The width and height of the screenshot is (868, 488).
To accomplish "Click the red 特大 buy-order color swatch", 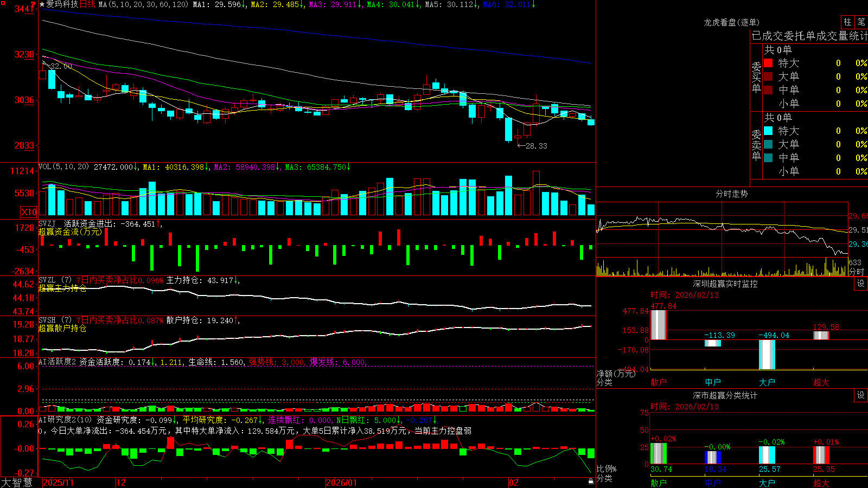I will click(x=768, y=63).
